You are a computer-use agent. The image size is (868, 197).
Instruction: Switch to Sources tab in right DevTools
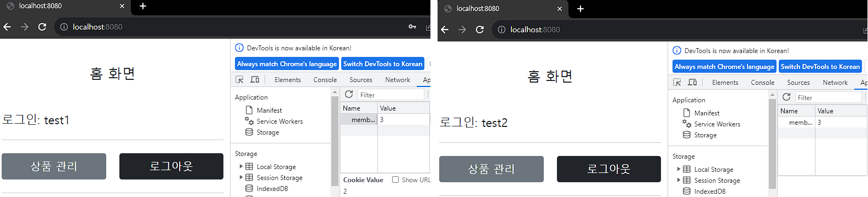(798, 83)
